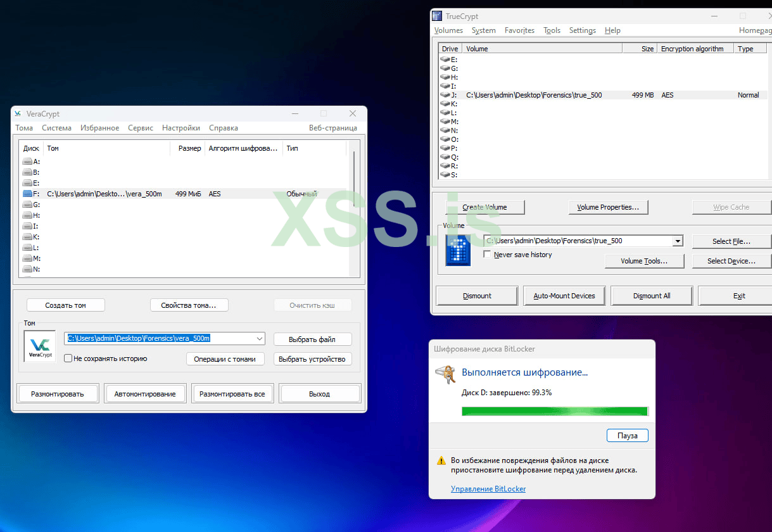
Task: Open the Tools menu in TrueCrypt
Action: pos(552,30)
